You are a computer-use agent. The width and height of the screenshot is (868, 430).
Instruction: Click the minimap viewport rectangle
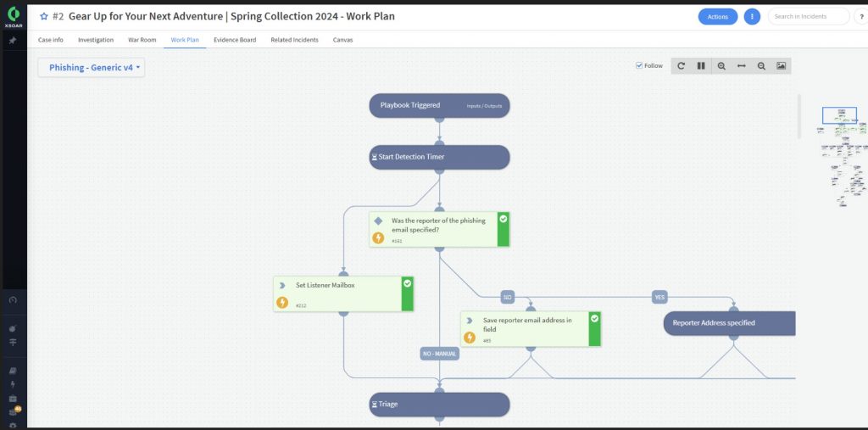pos(839,115)
